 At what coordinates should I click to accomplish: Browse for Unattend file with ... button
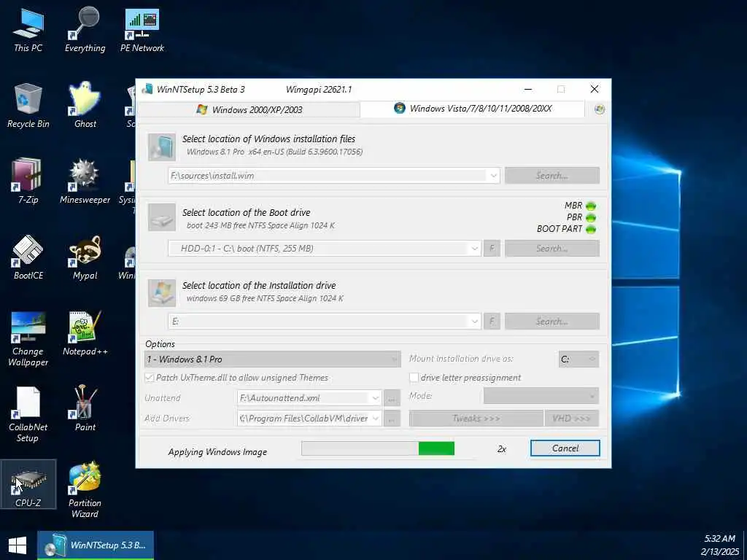coord(392,398)
